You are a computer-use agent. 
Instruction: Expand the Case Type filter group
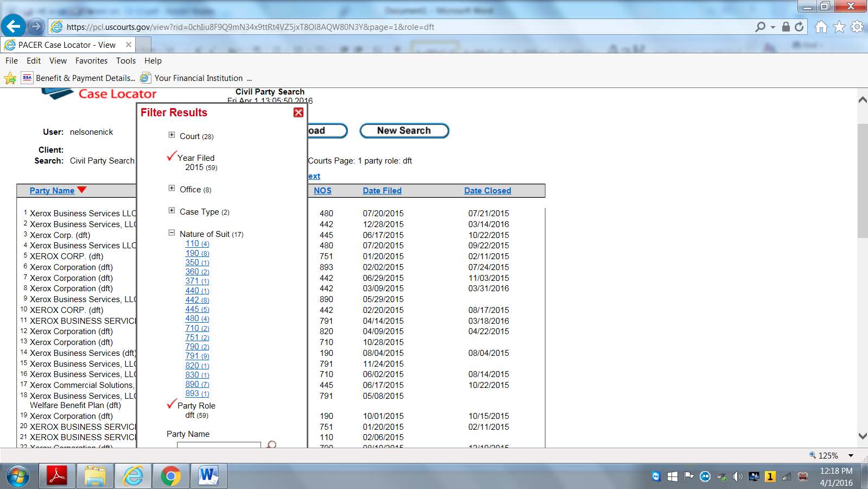coord(172,211)
